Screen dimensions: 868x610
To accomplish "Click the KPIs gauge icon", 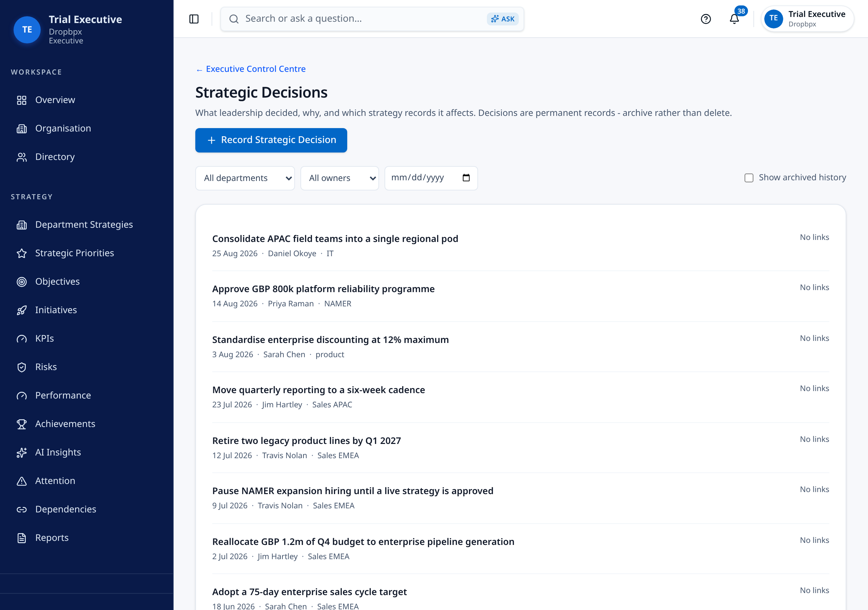I will [22, 339].
